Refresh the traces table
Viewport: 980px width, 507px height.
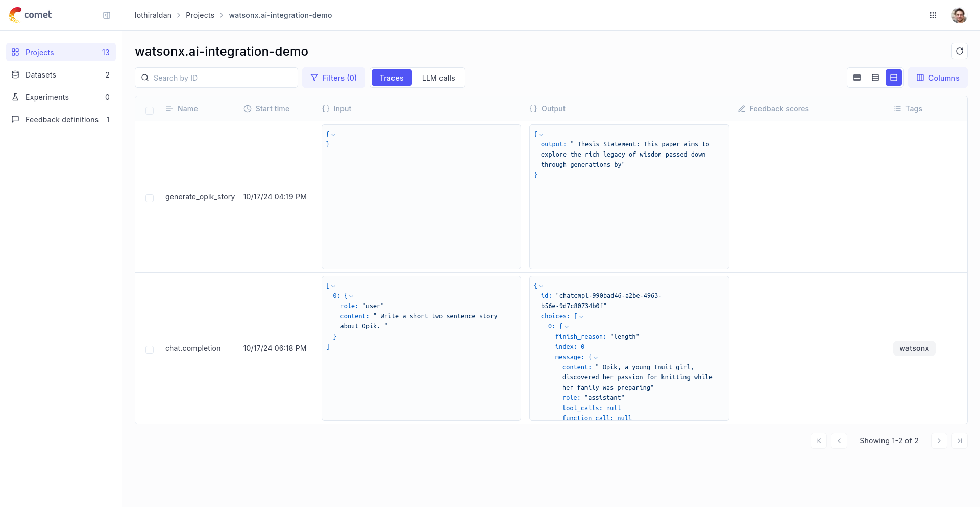point(960,51)
